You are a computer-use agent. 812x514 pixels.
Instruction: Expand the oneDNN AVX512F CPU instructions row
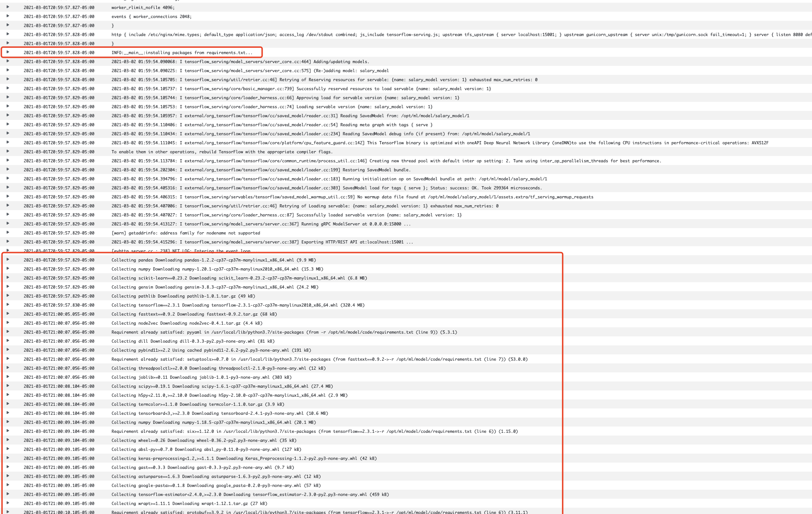[x=8, y=142]
